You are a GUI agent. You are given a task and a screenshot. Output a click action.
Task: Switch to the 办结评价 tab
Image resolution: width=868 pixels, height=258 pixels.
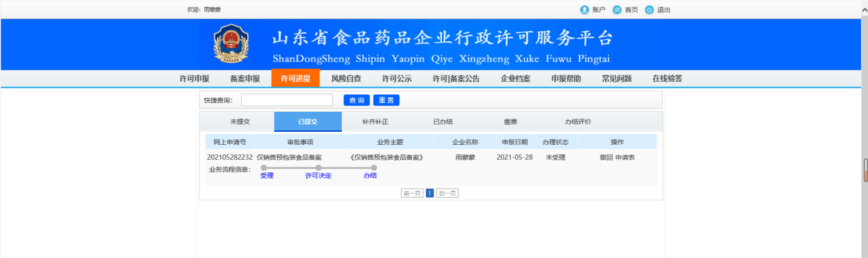(578, 121)
